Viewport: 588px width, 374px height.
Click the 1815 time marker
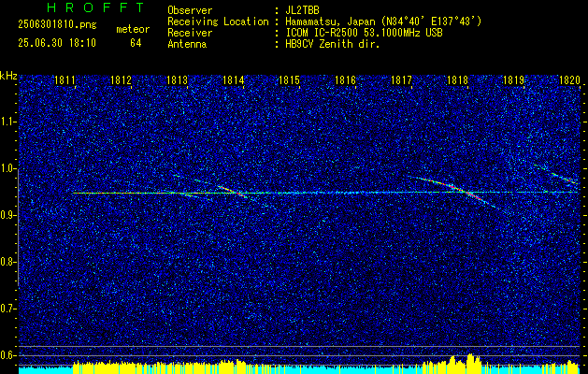point(289,80)
